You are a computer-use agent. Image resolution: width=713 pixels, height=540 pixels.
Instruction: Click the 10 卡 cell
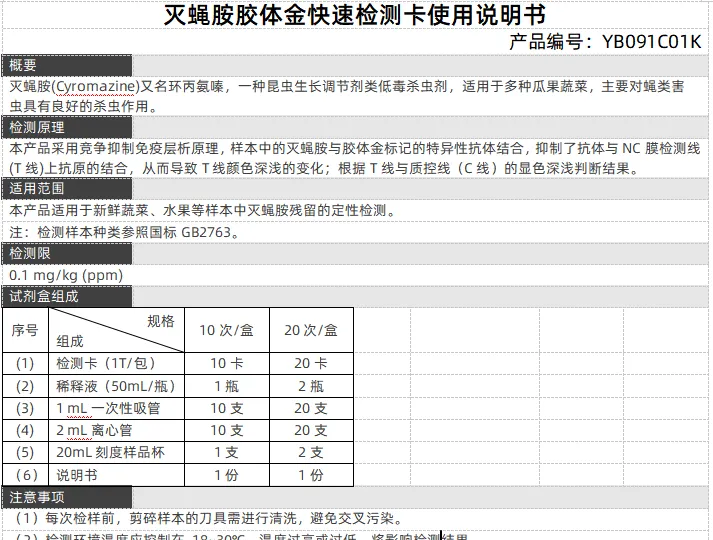tap(226, 364)
